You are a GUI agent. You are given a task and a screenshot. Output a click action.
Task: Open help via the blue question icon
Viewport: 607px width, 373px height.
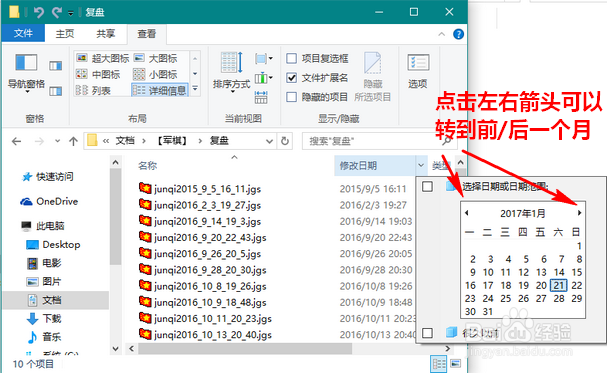(458, 34)
